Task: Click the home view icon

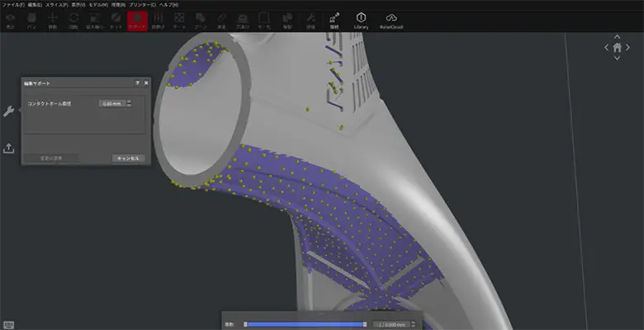Action: [617, 48]
